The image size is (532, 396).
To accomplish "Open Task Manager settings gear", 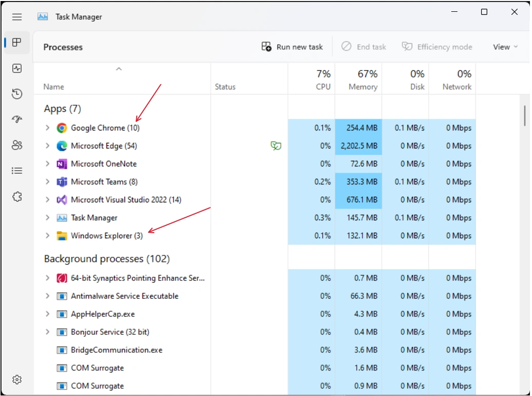I will [x=16, y=380].
